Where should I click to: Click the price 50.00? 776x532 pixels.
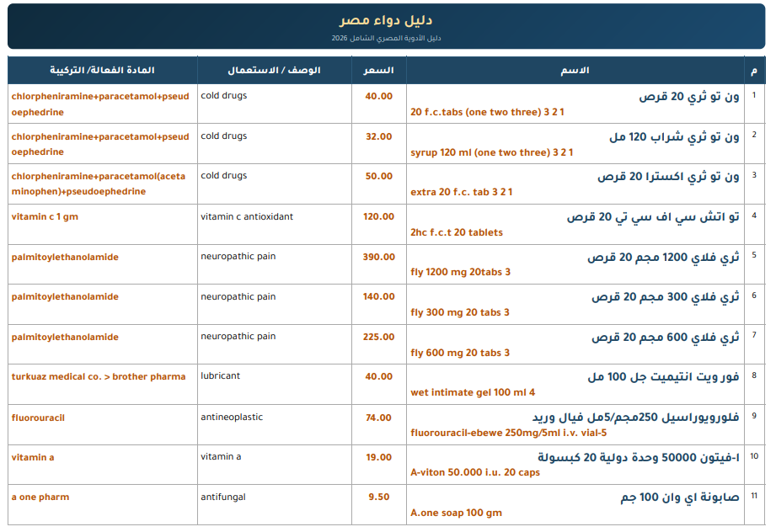pos(378,176)
